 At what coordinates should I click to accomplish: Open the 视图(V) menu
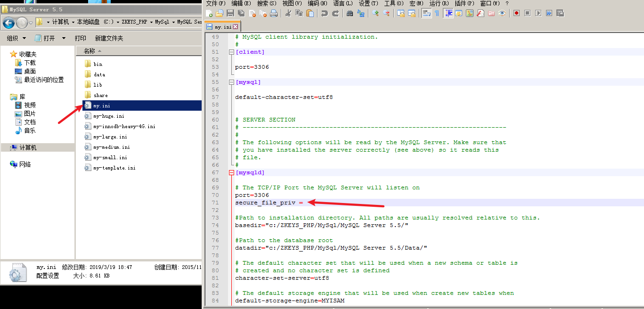pyautogui.click(x=292, y=3)
